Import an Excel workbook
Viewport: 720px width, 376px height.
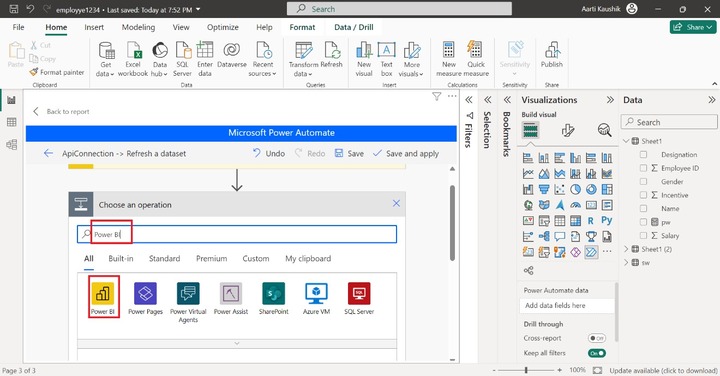pyautogui.click(x=133, y=60)
